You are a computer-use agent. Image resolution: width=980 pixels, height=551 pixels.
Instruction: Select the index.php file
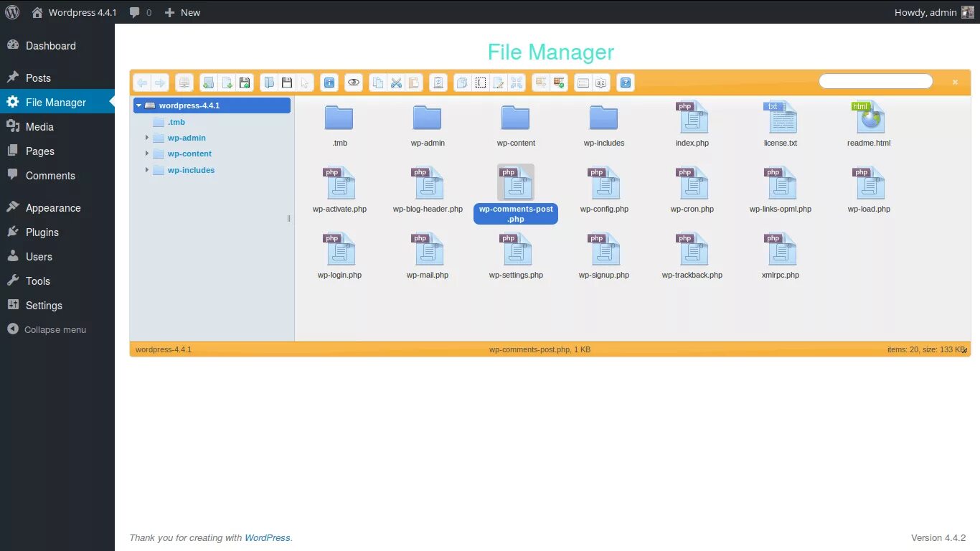coord(692,125)
